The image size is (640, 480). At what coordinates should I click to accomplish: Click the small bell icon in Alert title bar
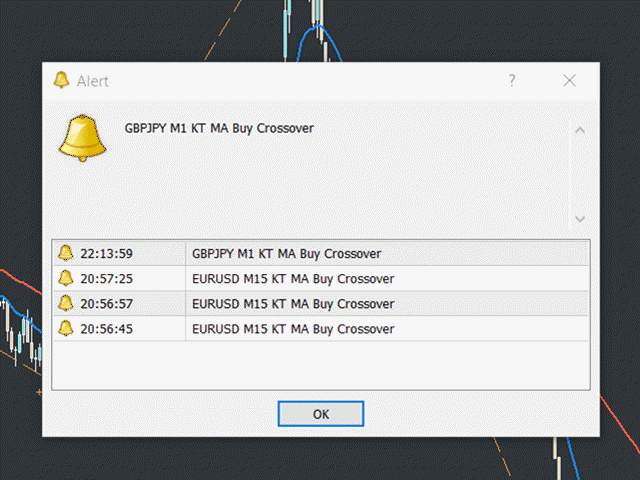coord(61,80)
